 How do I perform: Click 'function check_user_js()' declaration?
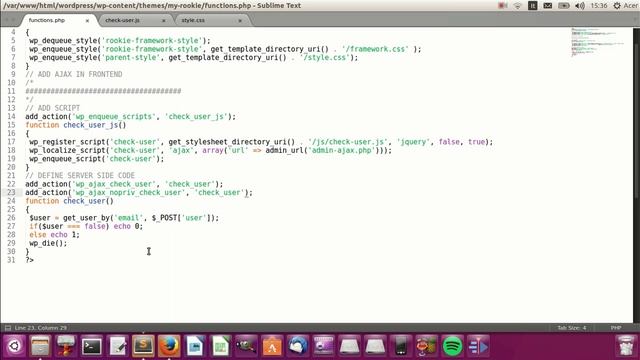(x=76, y=125)
